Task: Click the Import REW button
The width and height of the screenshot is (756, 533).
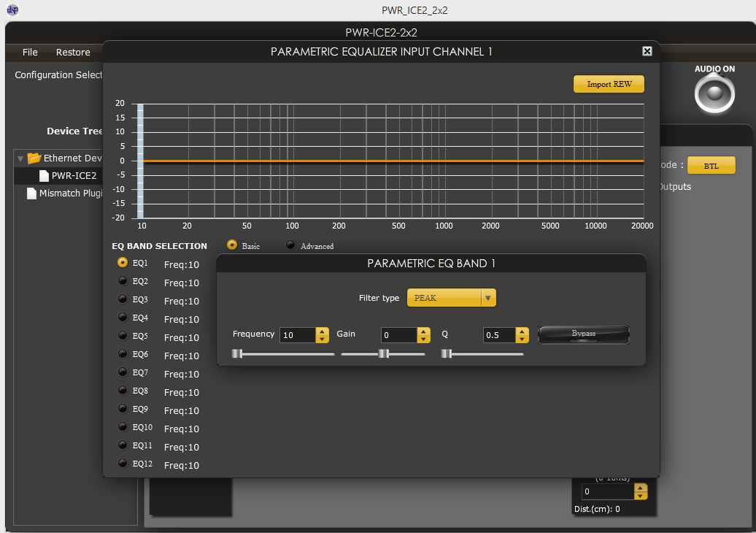Action: tap(609, 84)
